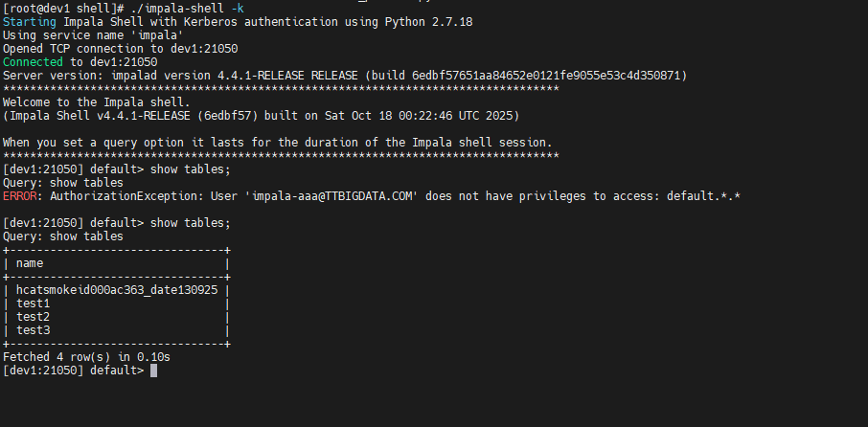Click the name column header
The height and width of the screenshot is (427, 868).
(x=30, y=262)
